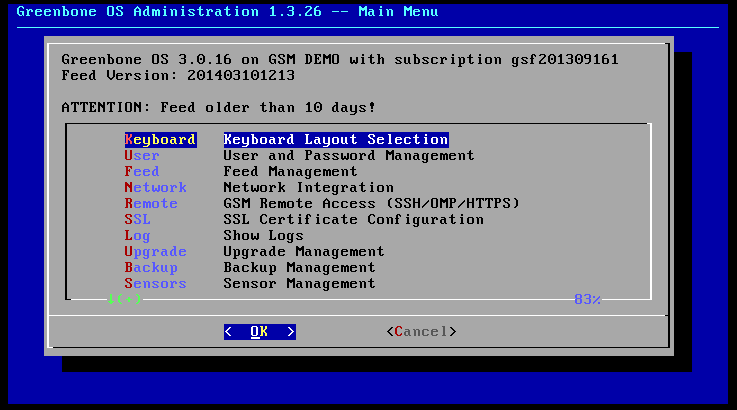
Task: Select the Network menu entry
Action: [x=156, y=188]
